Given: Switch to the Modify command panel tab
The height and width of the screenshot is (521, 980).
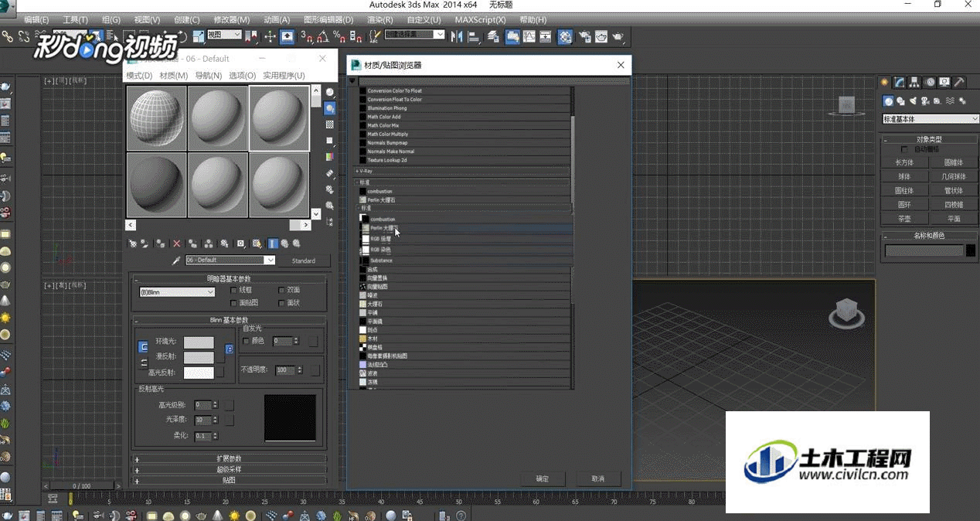Looking at the screenshot, I should pyautogui.click(x=900, y=82).
